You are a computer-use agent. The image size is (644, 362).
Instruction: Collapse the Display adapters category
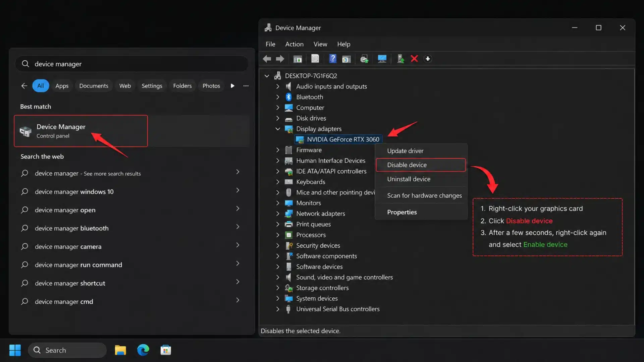tap(278, 129)
